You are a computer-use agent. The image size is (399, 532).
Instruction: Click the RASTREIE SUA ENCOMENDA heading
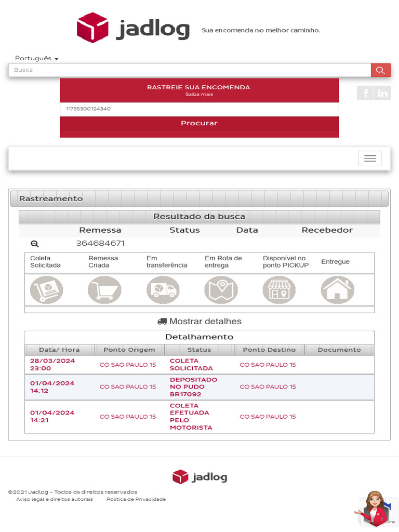coord(198,87)
